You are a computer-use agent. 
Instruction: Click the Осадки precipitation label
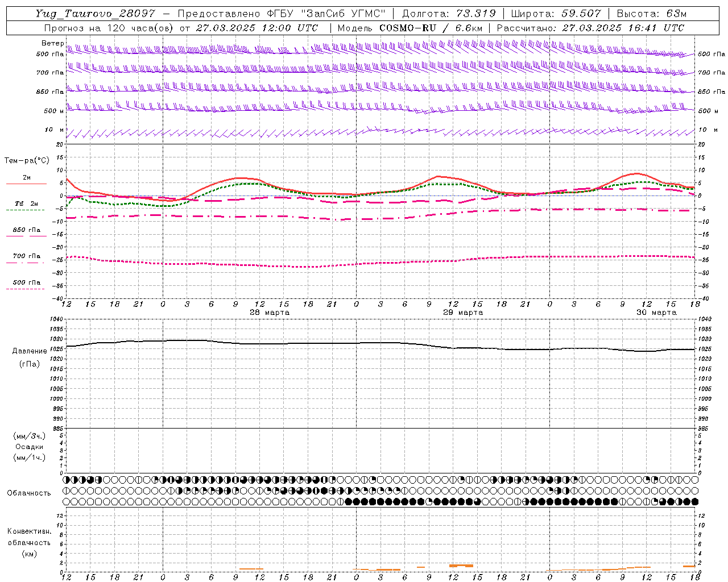[30, 447]
